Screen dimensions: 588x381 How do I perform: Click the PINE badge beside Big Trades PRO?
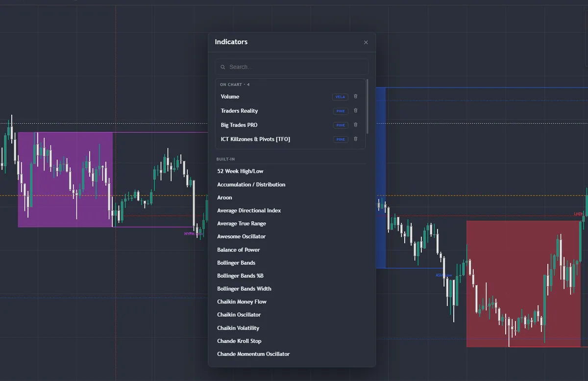[x=340, y=126]
